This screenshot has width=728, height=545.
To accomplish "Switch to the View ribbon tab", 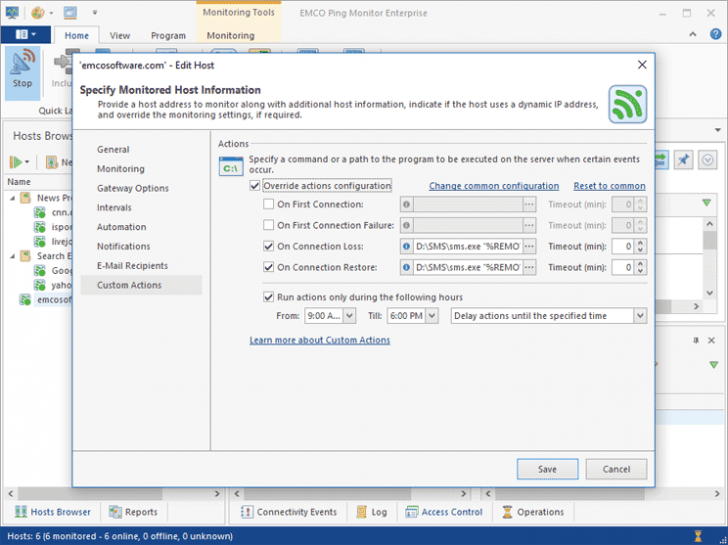I will click(x=120, y=35).
